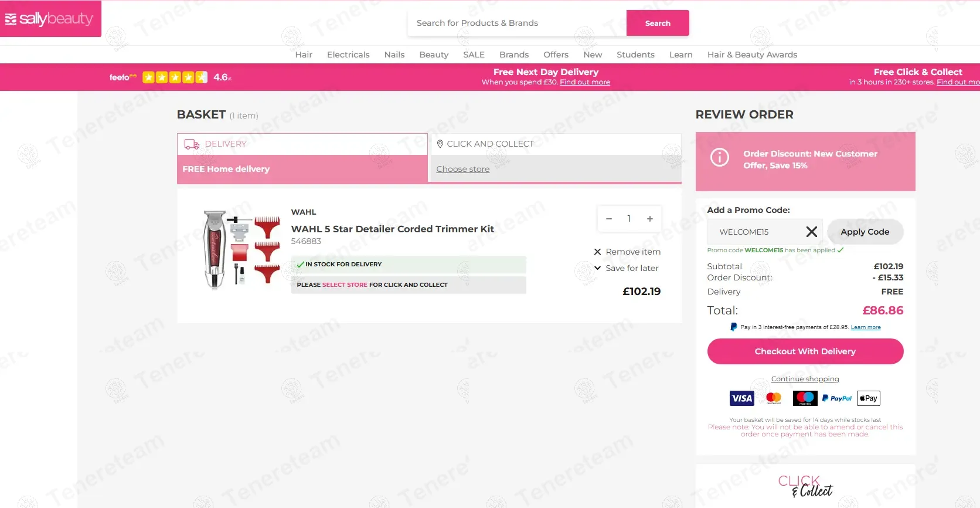Clear the WELCOME15 promo code with X
Image resolution: width=980 pixels, height=508 pixels.
click(x=811, y=232)
